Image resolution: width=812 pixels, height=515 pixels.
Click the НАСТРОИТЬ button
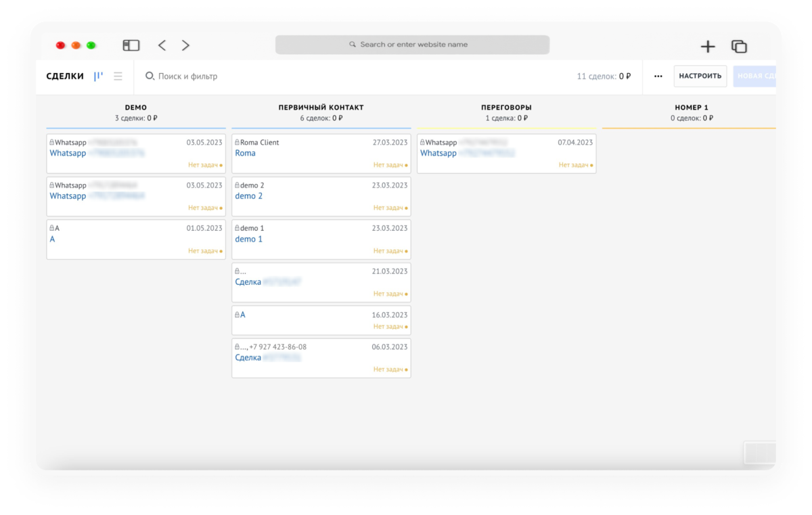click(700, 76)
